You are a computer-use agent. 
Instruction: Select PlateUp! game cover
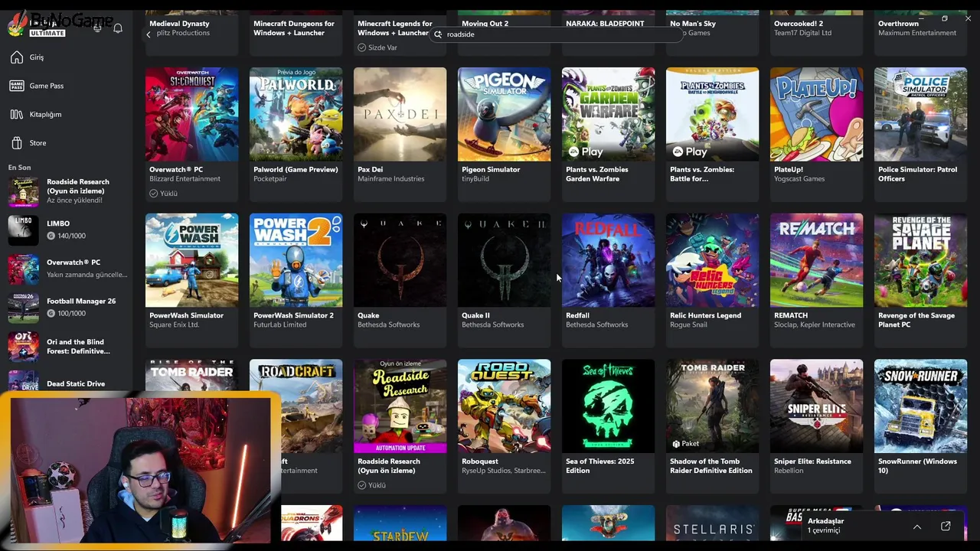816,114
